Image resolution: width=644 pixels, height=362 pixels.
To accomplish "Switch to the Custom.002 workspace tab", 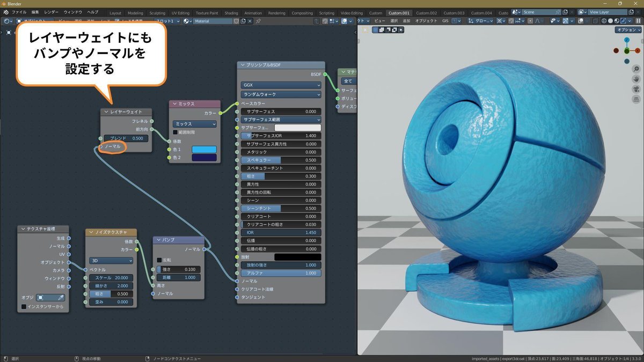I will pyautogui.click(x=427, y=12).
